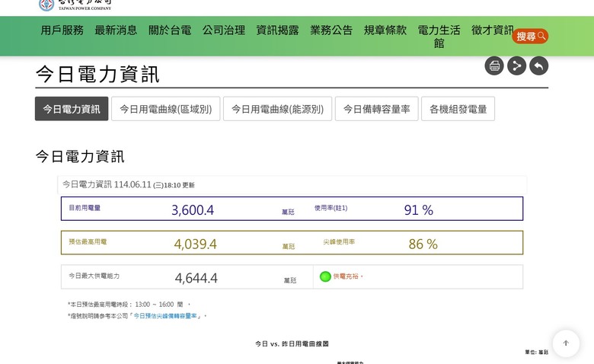
Task: Click the 使用率(註1) label
Action: pos(331,208)
